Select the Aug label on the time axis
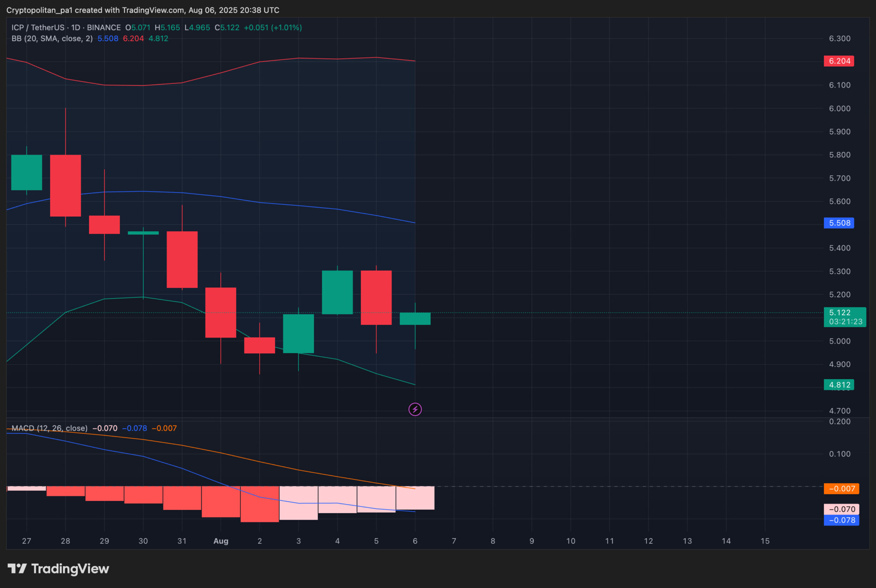Viewport: 876px width, 588px height. (221, 541)
